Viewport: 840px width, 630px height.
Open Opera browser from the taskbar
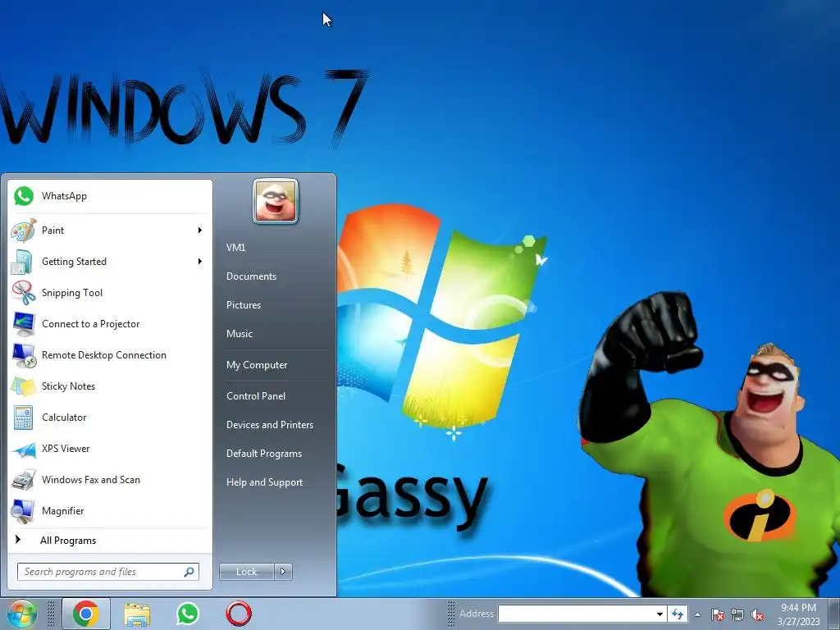click(239, 614)
